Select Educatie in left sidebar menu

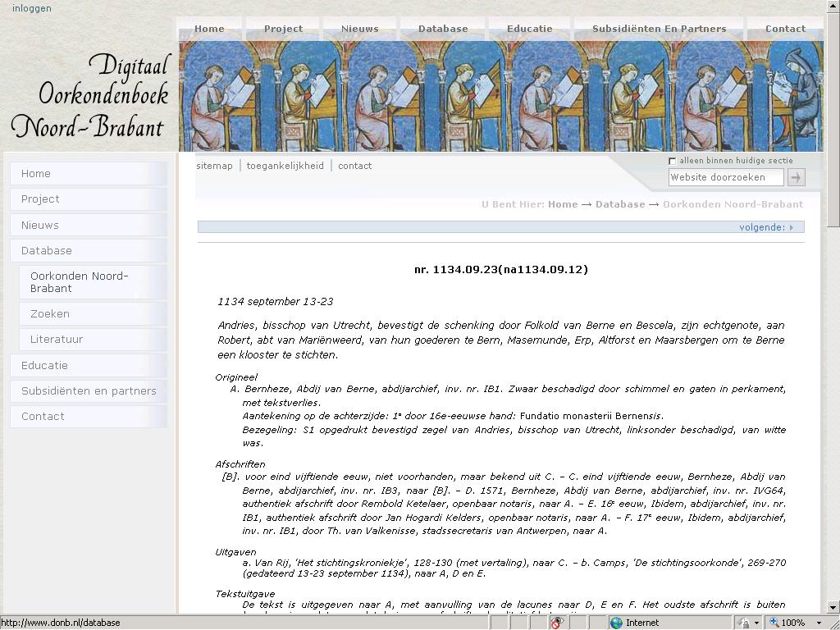click(x=89, y=365)
